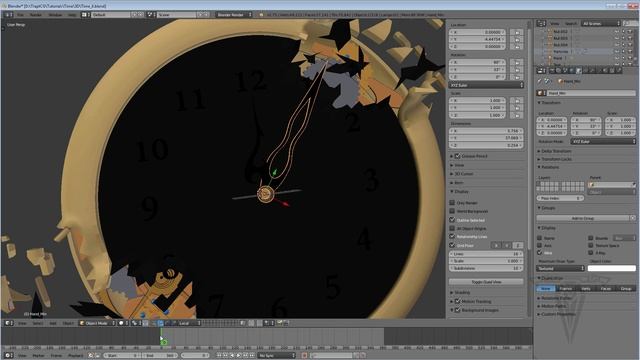This screenshot has width=640, height=360.
Task: Open the Texture properties tab
Action: click(612, 71)
